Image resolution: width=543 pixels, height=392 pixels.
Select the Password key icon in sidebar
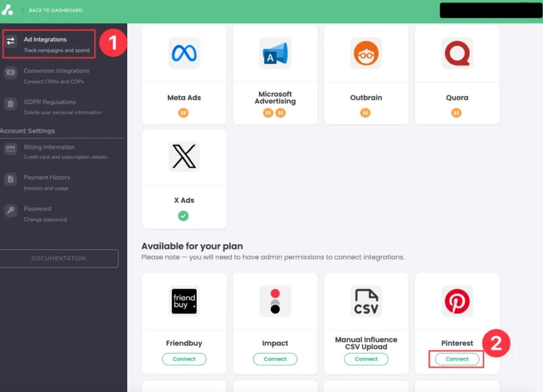(x=11, y=210)
